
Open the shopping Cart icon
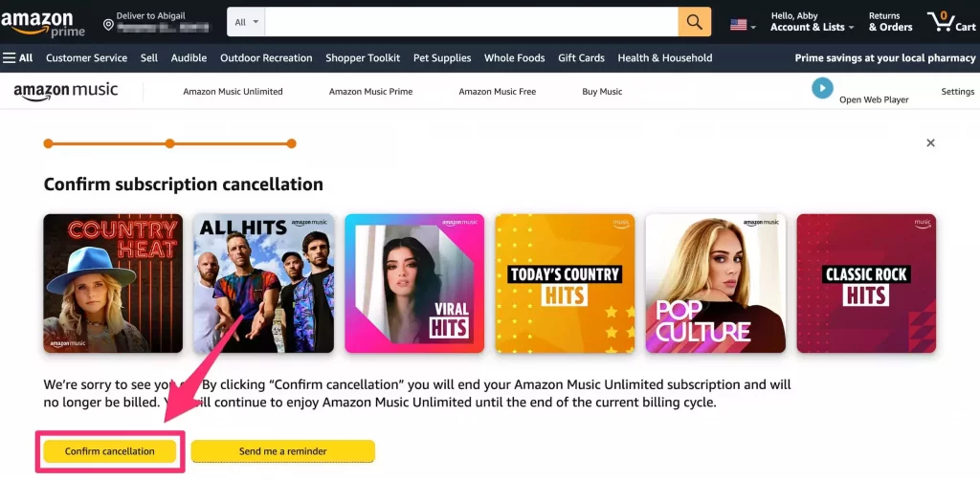pyautogui.click(x=951, y=22)
